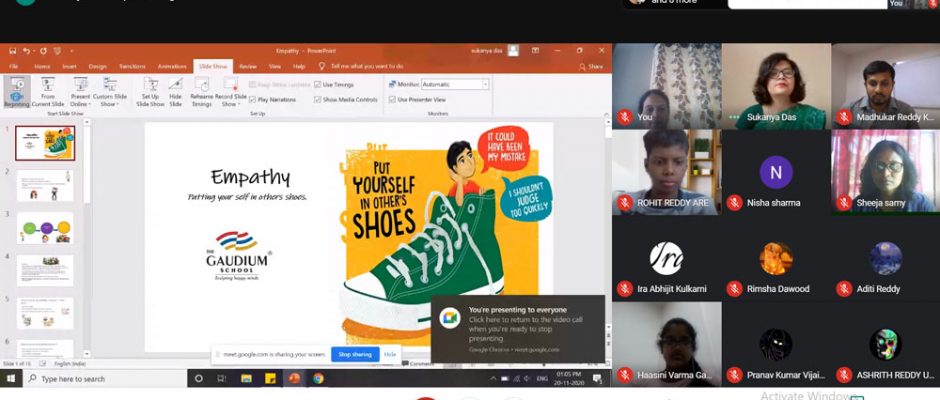The height and width of the screenshot is (400, 940).
Task: Click Stop sharing button
Action: [x=355, y=354]
